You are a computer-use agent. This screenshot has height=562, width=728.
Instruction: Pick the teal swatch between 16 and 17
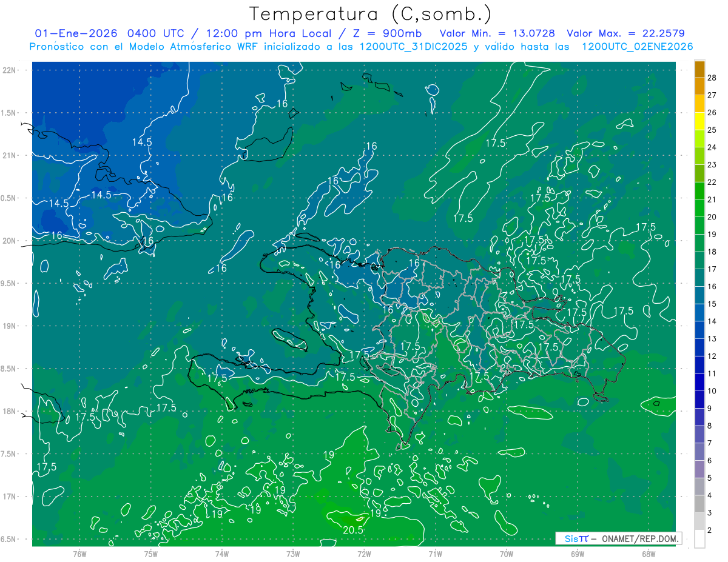(699, 278)
